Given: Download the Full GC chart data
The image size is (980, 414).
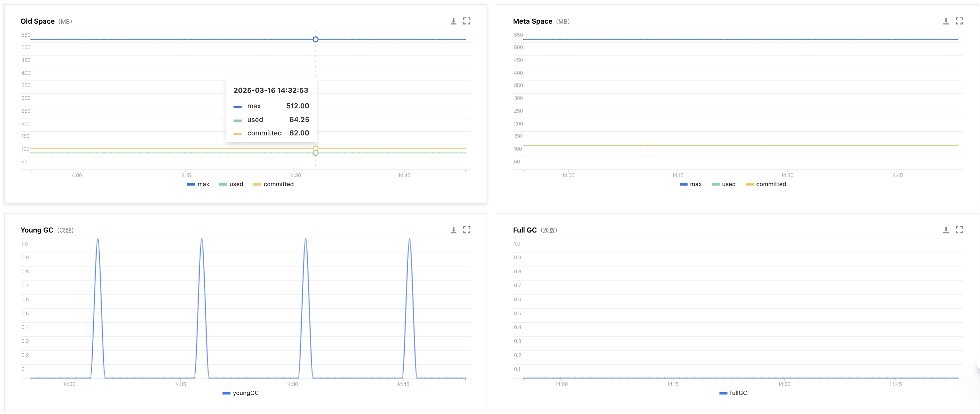Looking at the screenshot, I should [946, 230].
